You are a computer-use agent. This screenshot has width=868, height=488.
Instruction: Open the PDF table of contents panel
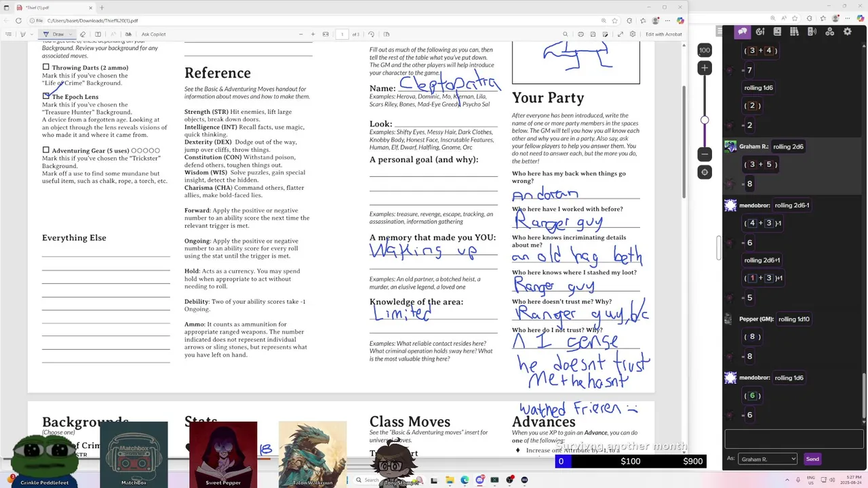pyautogui.click(x=8, y=34)
